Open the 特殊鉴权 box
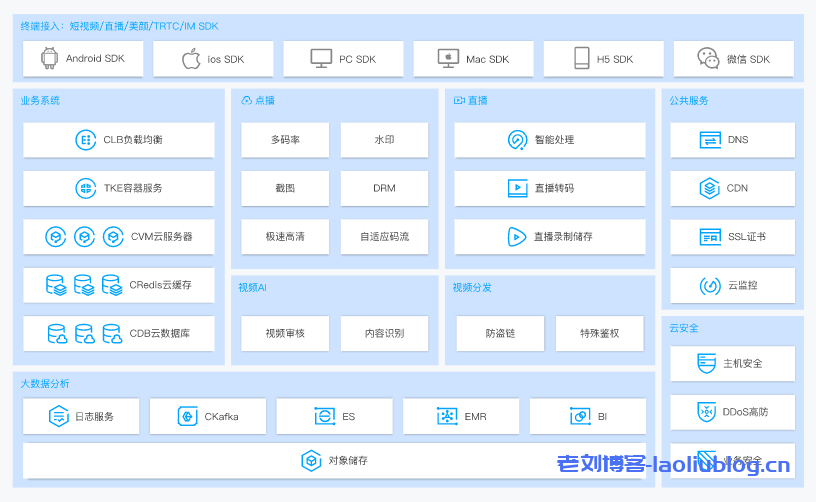Image resolution: width=816 pixels, height=502 pixels. coord(599,333)
